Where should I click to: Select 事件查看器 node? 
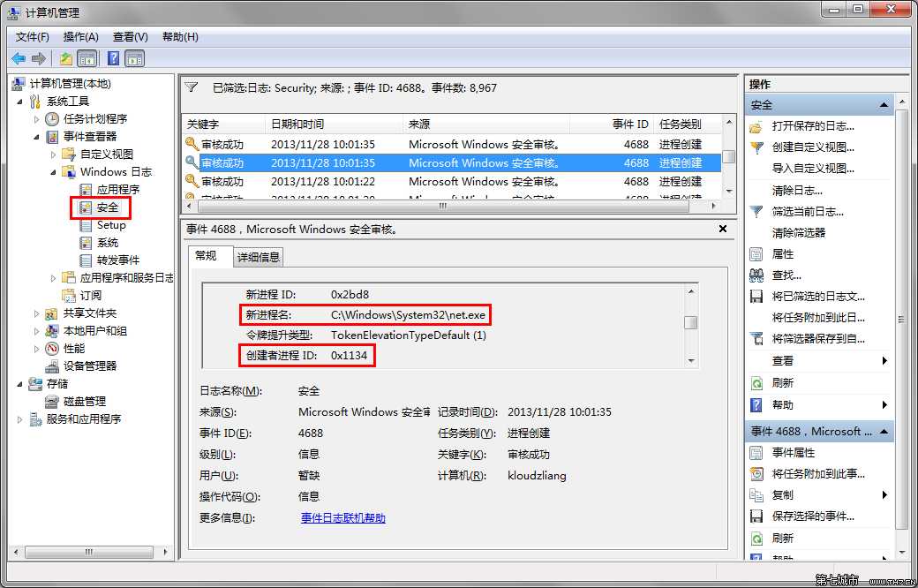[90, 137]
